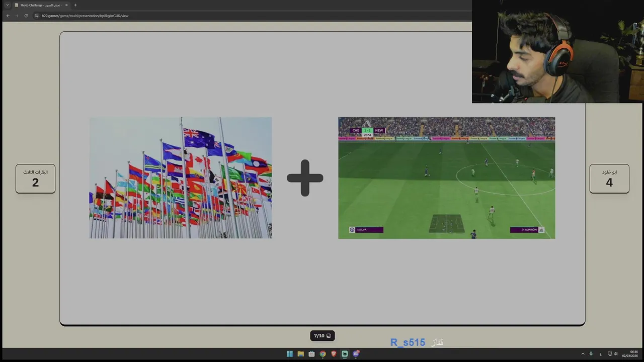This screenshot has width=644, height=362.
Task: Reload the current page
Action: click(x=26, y=16)
